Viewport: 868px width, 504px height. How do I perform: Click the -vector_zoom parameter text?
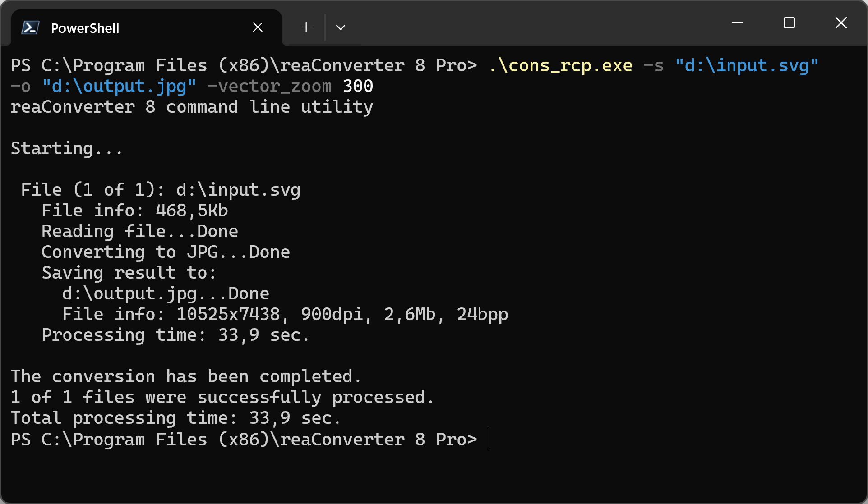point(269,86)
